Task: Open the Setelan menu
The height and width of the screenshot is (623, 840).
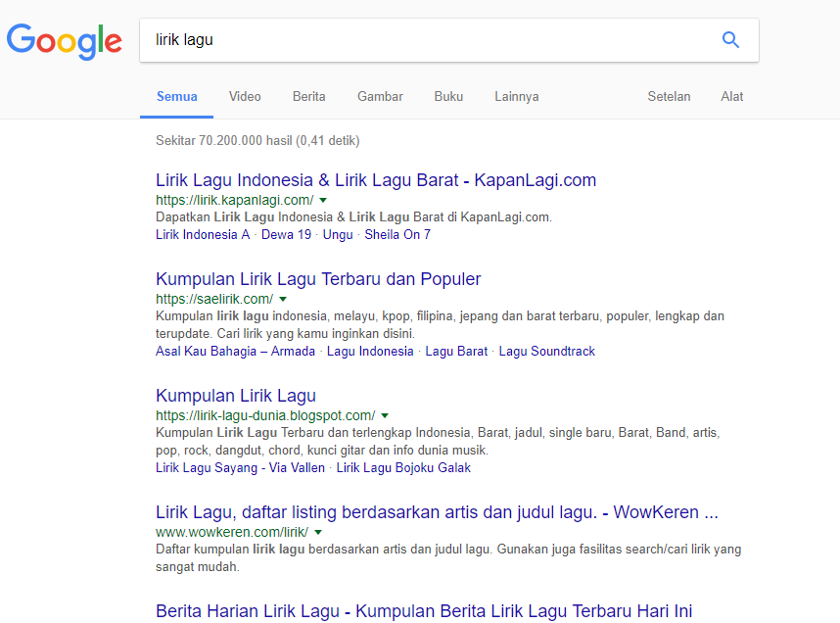Action: [669, 96]
